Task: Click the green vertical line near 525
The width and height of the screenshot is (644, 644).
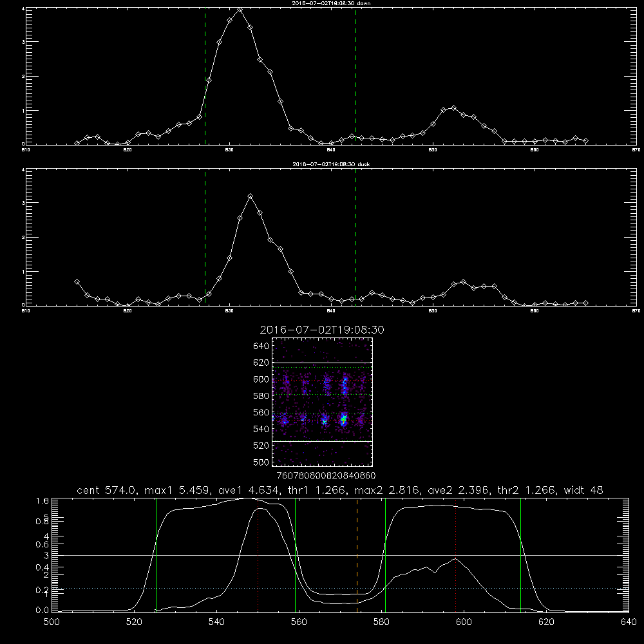Action: click(x=156, y=555)
